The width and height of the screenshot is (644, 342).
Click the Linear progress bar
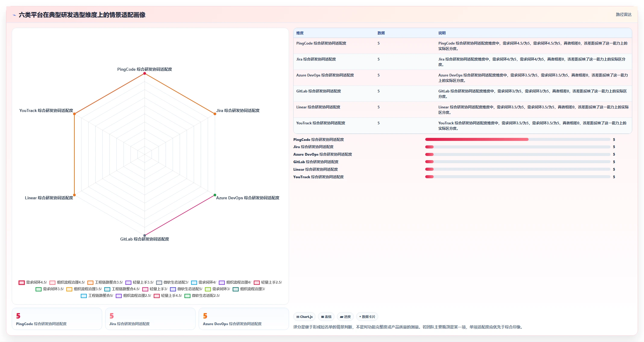(518, 169)
